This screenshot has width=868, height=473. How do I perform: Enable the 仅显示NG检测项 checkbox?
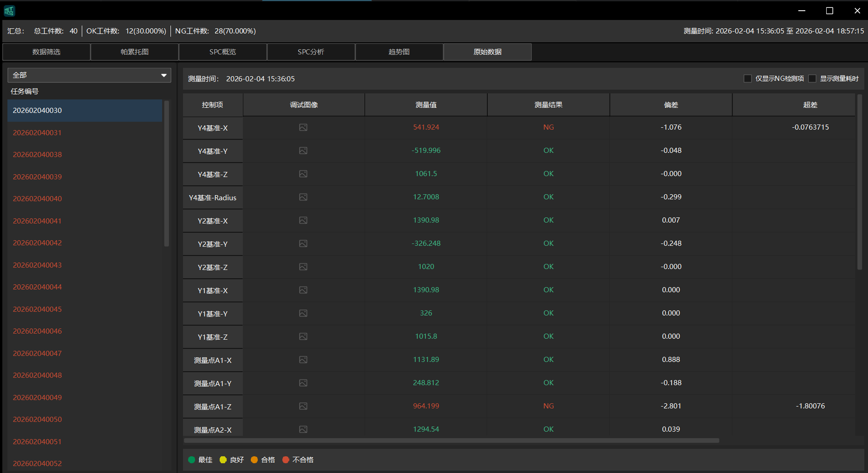[x=747, y=79]
